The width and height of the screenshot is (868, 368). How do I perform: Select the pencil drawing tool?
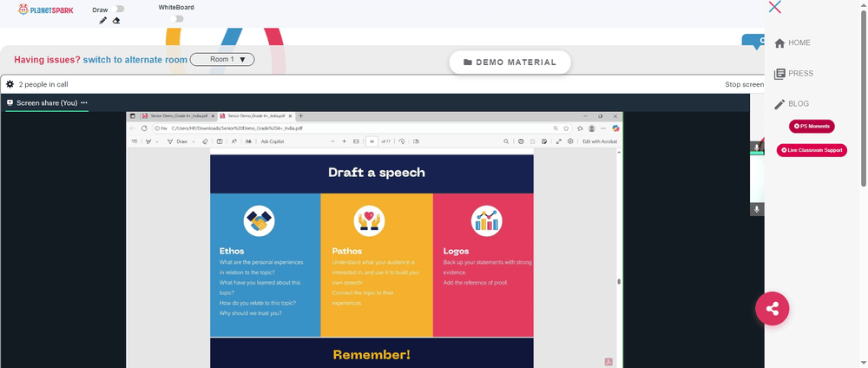(x=103, y=21)
